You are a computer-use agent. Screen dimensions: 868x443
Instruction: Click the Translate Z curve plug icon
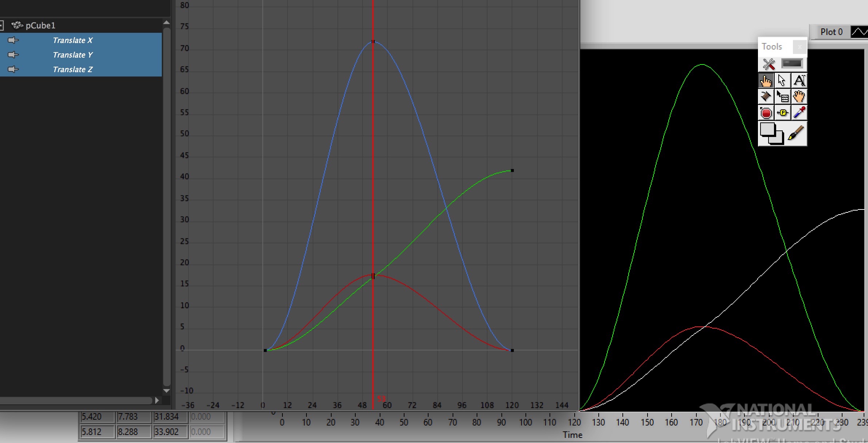point(13,69)
